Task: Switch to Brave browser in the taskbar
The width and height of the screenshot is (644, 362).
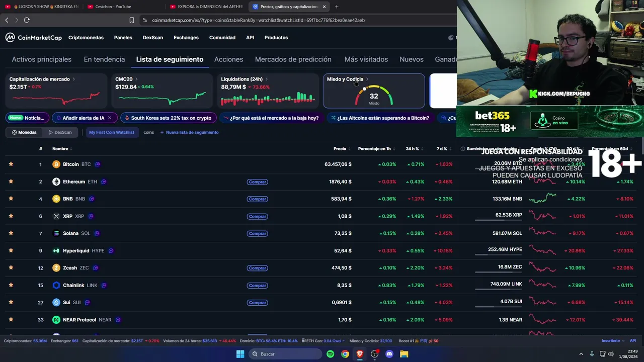Action: point(360,354)
